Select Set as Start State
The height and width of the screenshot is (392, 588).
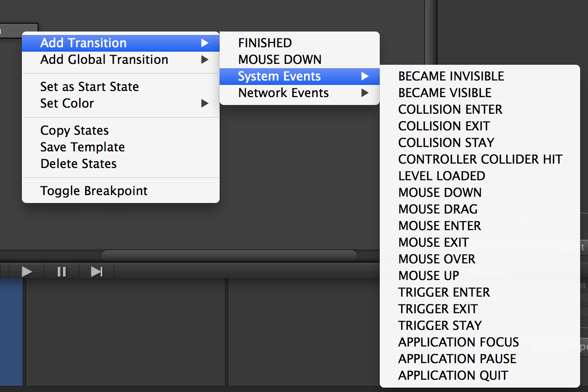tap(90, 87)
